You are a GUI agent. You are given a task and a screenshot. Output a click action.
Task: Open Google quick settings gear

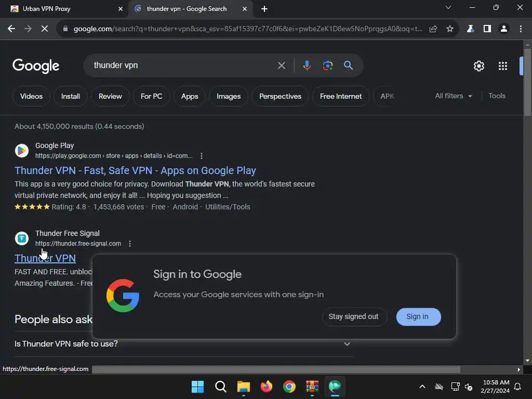(478, 66)
